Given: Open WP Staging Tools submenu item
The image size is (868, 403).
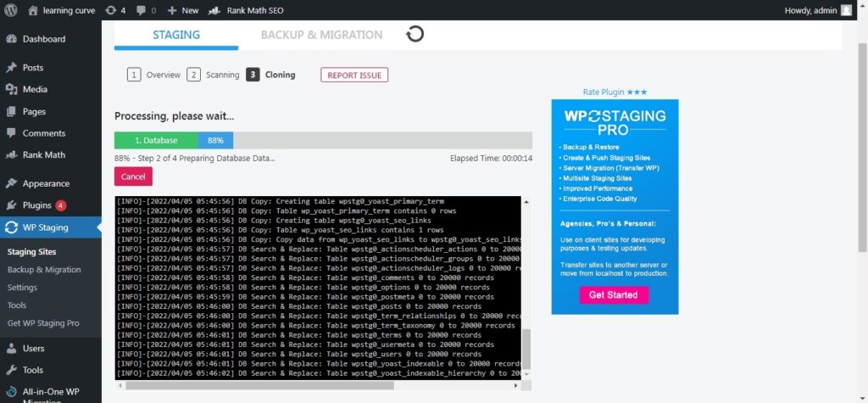Looking at the screenshot, I should click(x=17, y=305).
